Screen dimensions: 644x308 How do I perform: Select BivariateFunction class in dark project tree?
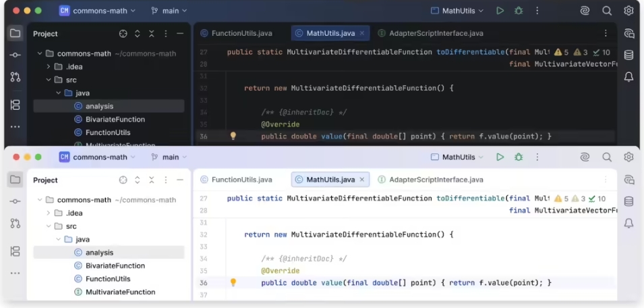pyautogui.click(x=115, y=120)
